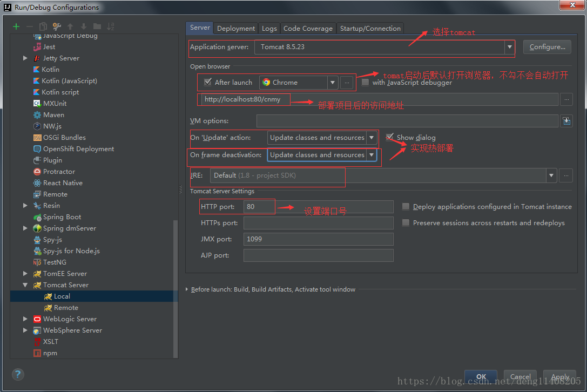Image resolution: width=587 pixels, height=392 pixels.
Task: Click the HTTP port input field
Action: click(318, 207)
